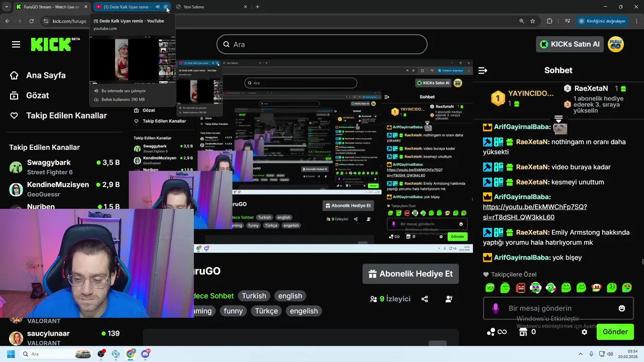Click YAYINCIDO... top gifter rank badge
Screen dimensions: 644x362
(x=498, y=98)
